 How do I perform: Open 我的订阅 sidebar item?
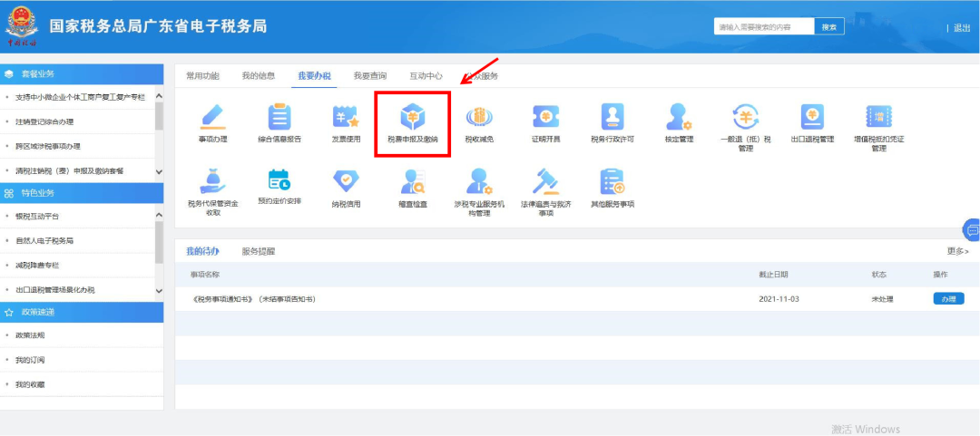point(30,361)
